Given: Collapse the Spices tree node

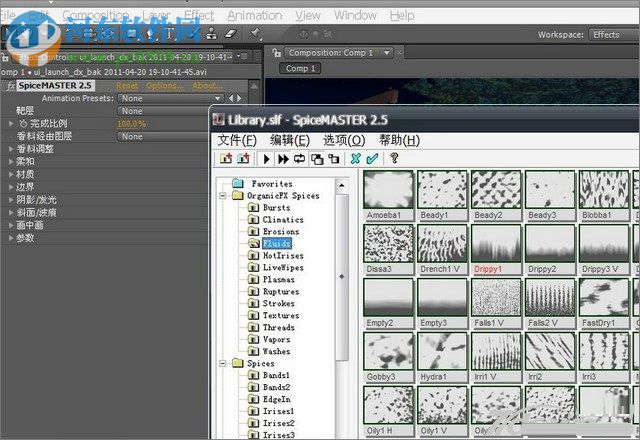Looking at the screenshot, I should [x=223, y=363].
